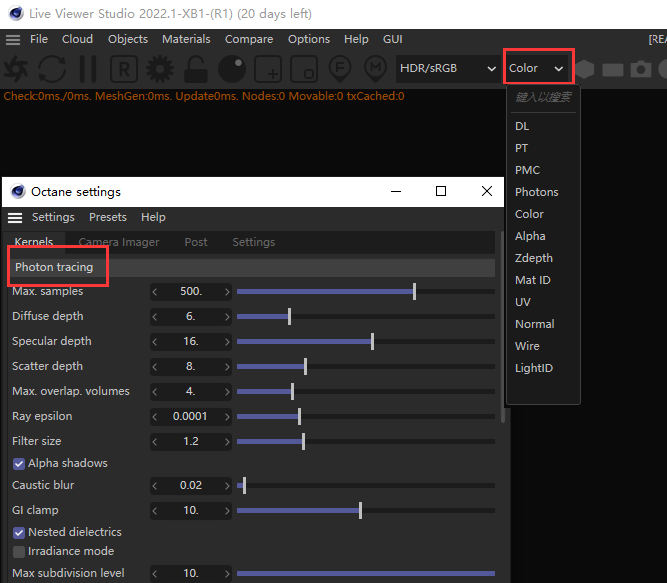Increase Ray epsilon with right arrow
The image size is (667, 583).
[x=227, y=417]
